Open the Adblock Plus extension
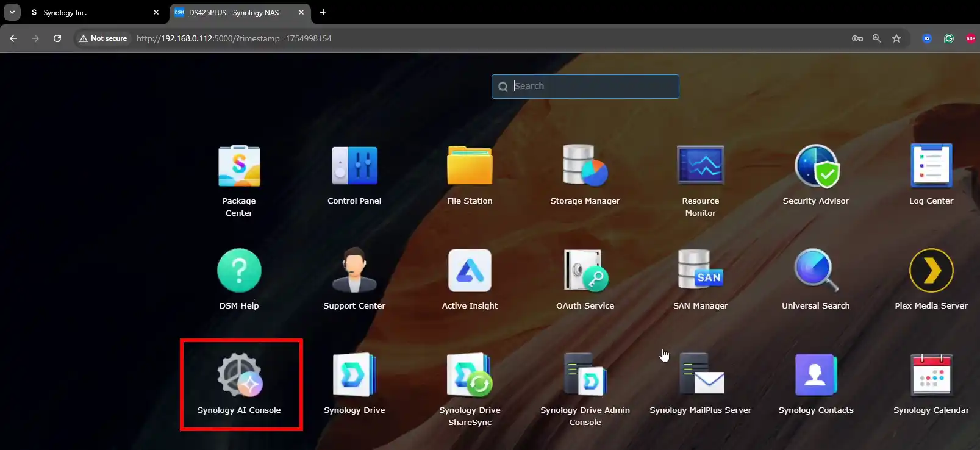The width and height of the screenshot is (980, 450). click(x=971, y=38)
